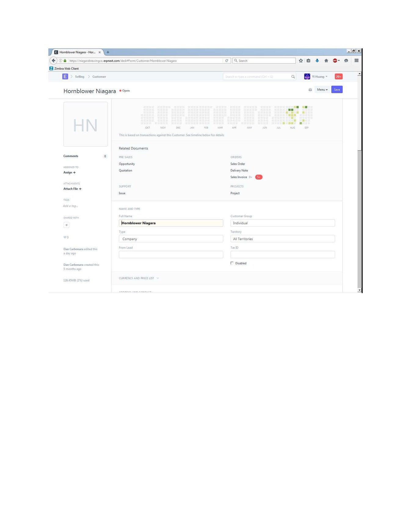
Task: Close the Hornblower Niagara tab
Action: click(x=100, y=52)
